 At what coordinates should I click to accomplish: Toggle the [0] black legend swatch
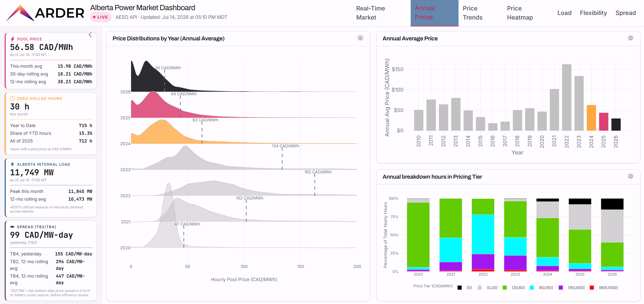460,287
